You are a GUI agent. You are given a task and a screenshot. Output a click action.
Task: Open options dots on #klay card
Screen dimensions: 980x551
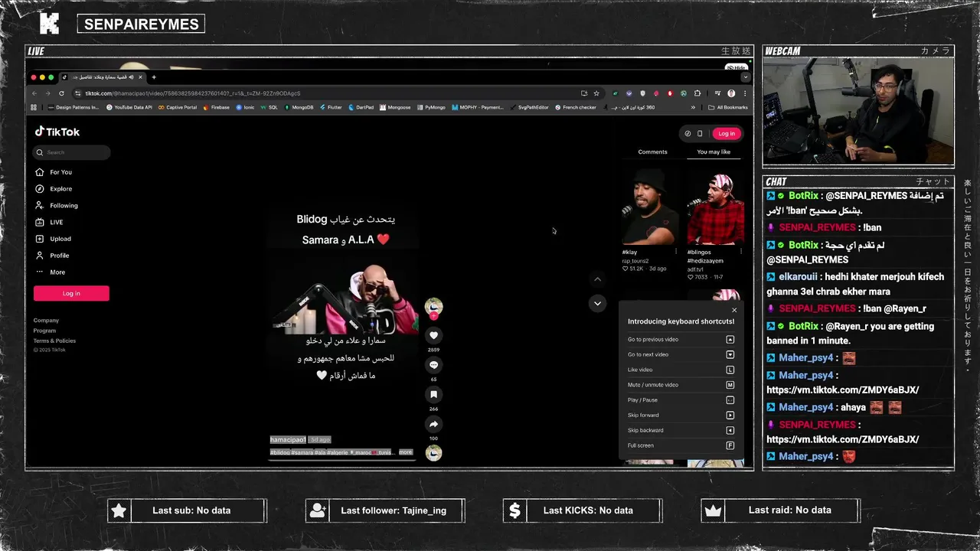coord(675,252)
